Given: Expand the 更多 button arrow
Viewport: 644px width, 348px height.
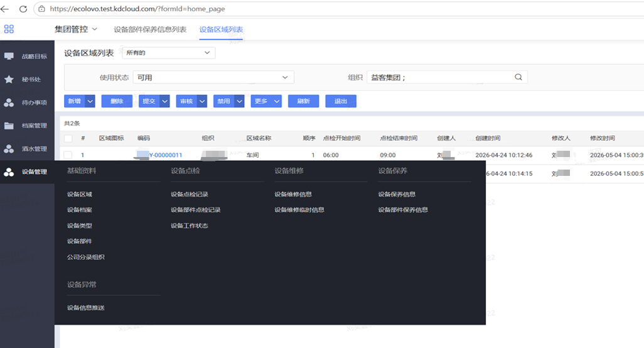Looking at the screenshot, I should 277,101.
